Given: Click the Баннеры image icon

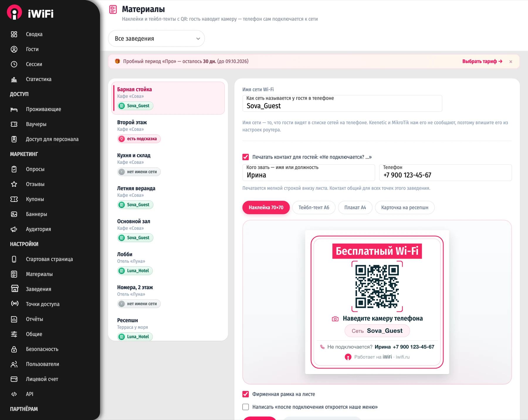Looking at the screenshot, I should (14, 214).
